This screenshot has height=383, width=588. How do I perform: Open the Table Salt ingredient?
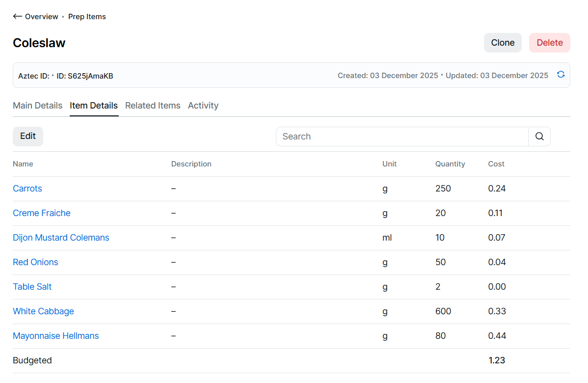point(32,287)
